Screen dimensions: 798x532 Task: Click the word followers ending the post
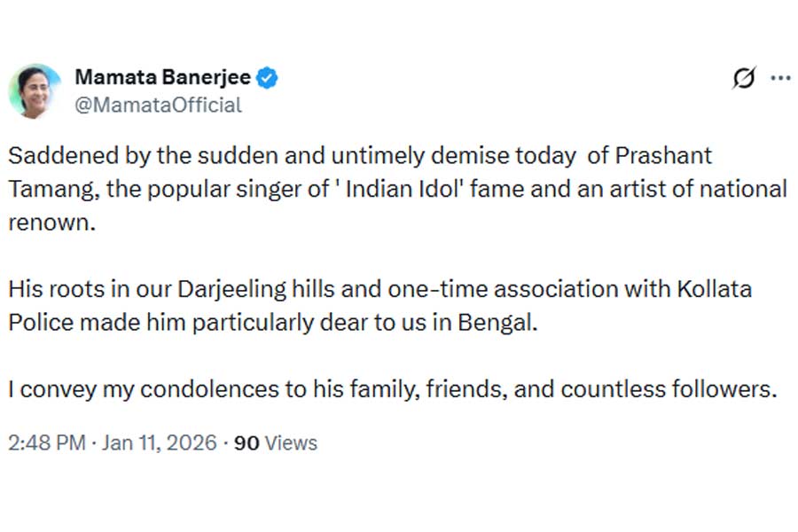click(x=724, y=389)
